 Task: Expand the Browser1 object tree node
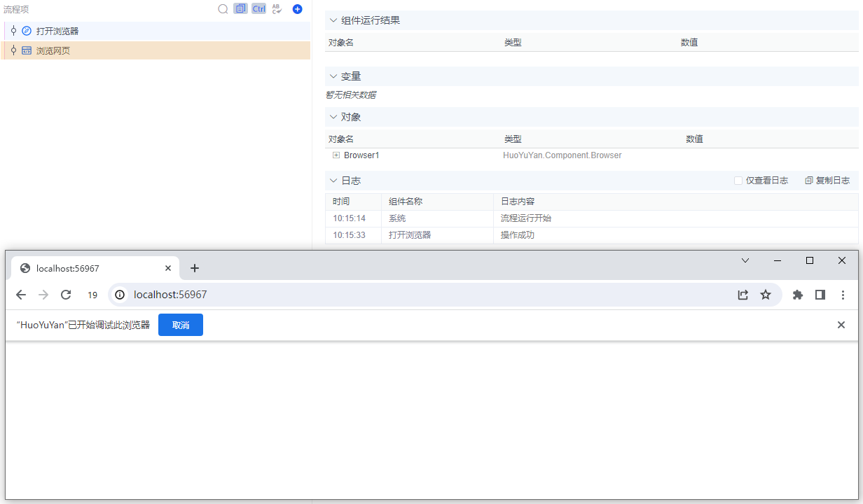click(x=336, y=155)
